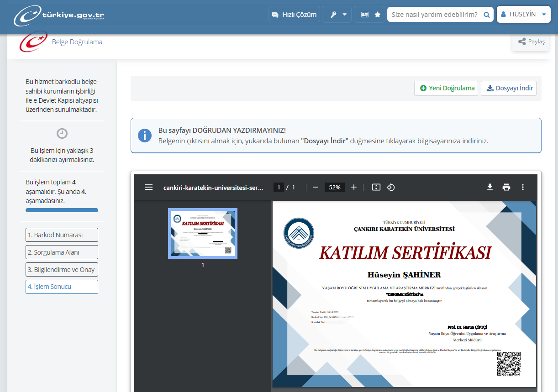Select step 4. İşlem Sonucu

click(x=62, y=287)
